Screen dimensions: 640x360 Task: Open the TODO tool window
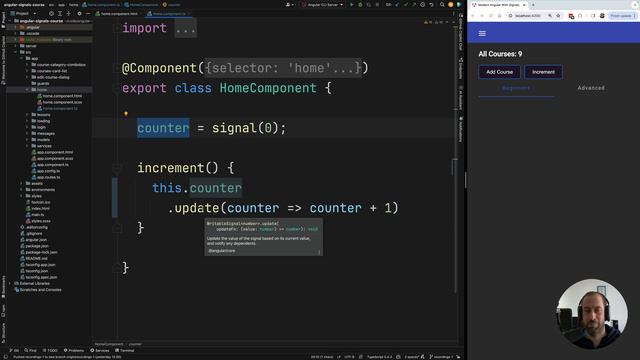pos(50,350)
